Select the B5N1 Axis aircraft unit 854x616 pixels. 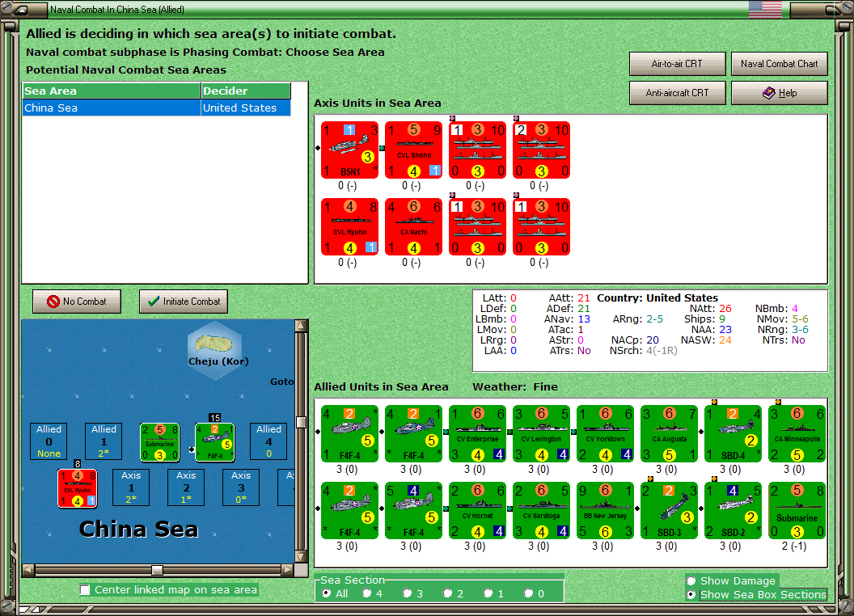click(x=349, y=150)
